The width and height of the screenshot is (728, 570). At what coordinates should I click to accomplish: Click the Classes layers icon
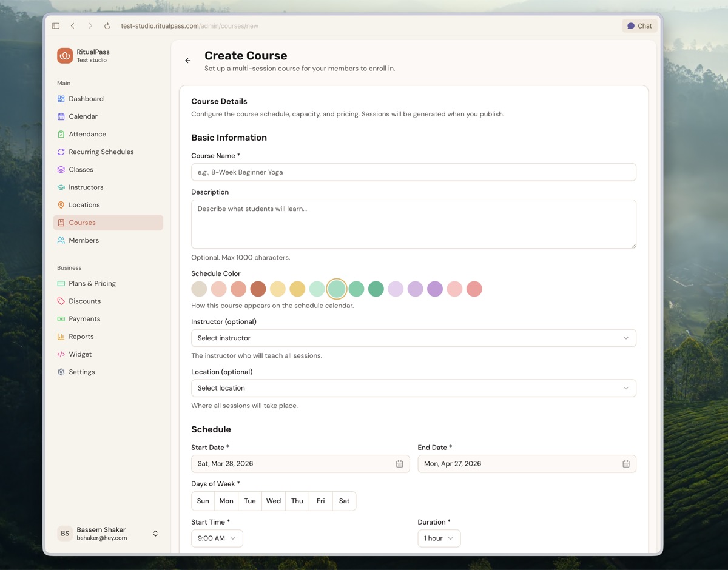pos(61,169)
